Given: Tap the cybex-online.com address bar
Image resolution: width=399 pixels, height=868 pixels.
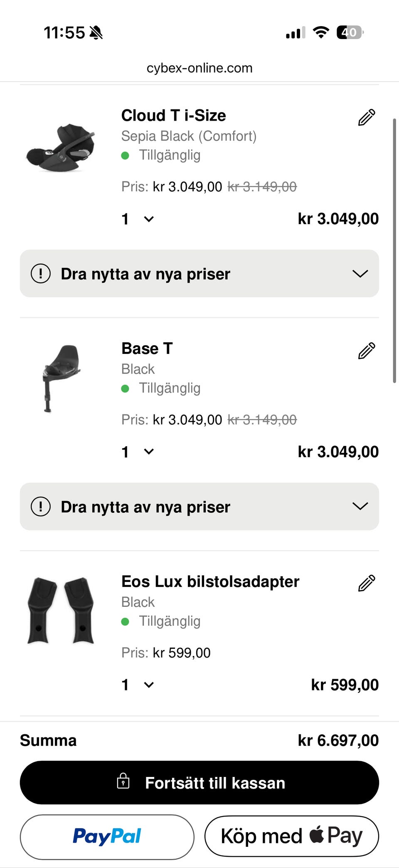Looking at the screenshot, I should pyautogui.click(x=199, y=68).
